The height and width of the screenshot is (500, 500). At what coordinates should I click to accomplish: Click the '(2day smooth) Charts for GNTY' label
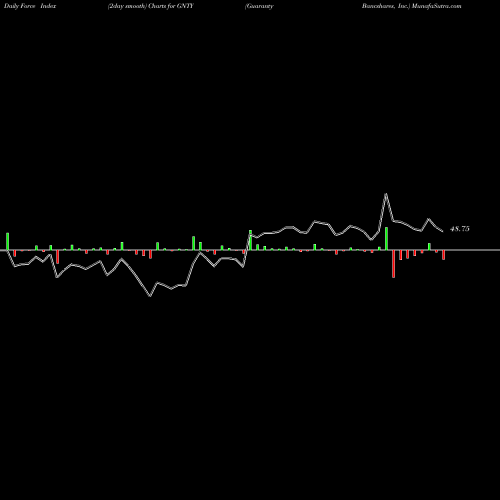tap(151, 6)
